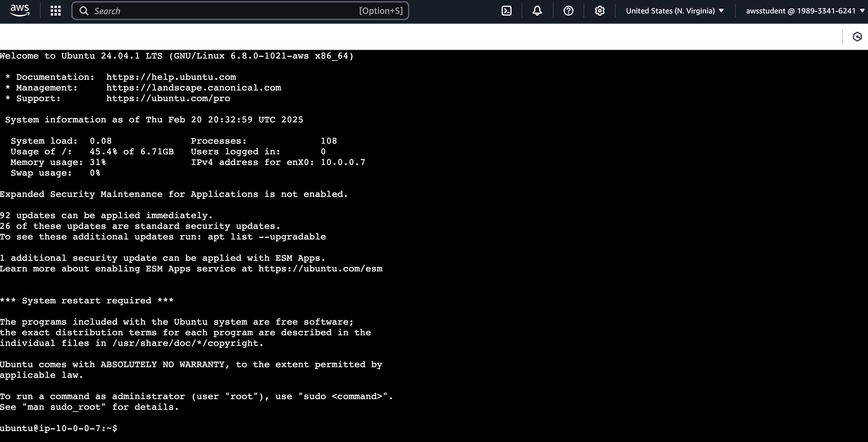Click the https://ubuntu.com/esm URL text
The image size is (868, 442).
[x=320, y=269]
